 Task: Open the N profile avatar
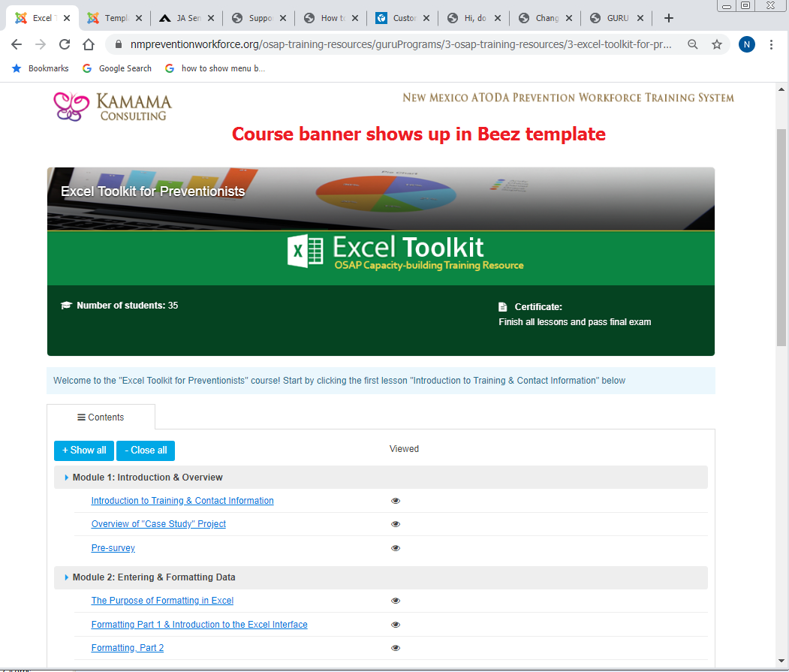pos(747,44)
